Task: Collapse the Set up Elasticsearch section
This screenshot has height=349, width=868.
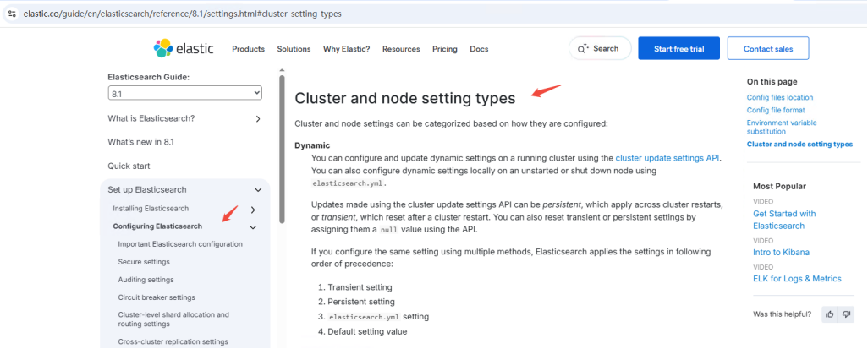Action: click(x=258, y=189)
